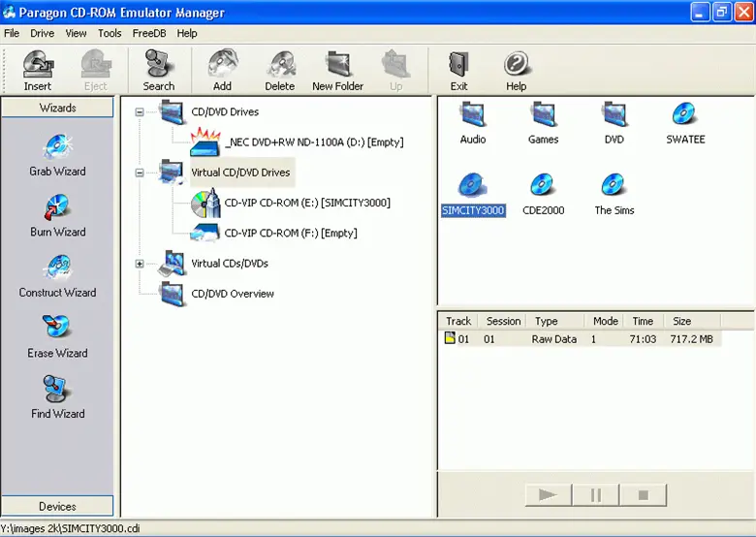This screenshot has width=756, height=537.
Task: Click the Wizards panel header
Action: pyautogui.click(x=57, y=108)
